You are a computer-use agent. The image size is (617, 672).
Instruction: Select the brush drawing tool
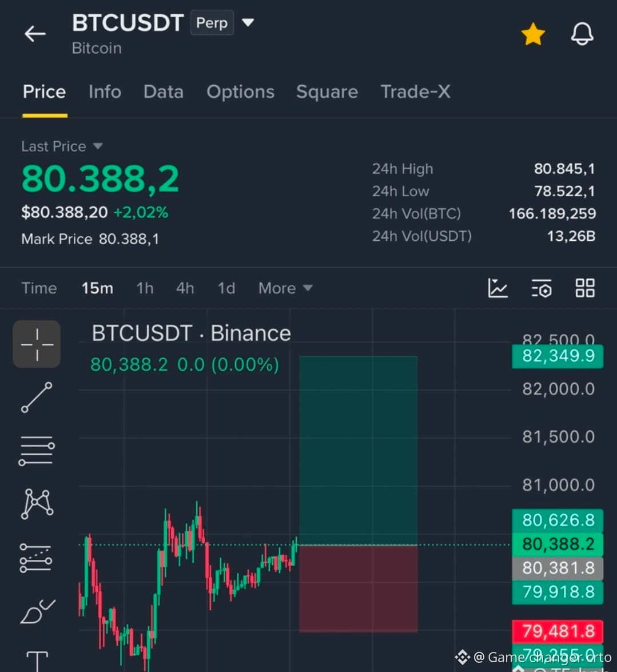coord(37,611)
